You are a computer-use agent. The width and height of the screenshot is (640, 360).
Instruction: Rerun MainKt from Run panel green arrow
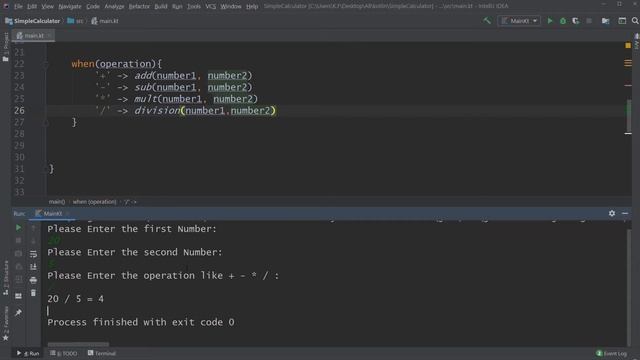point(18,227)
